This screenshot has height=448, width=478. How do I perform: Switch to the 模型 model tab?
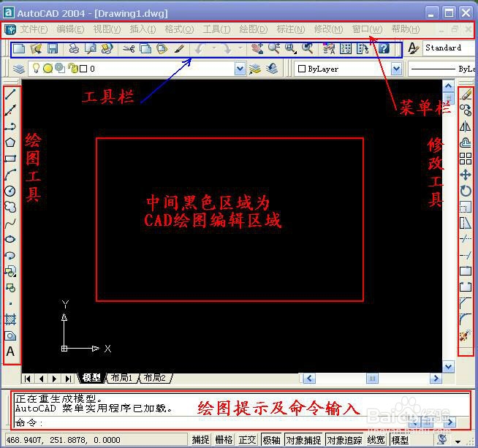point(92,378)
